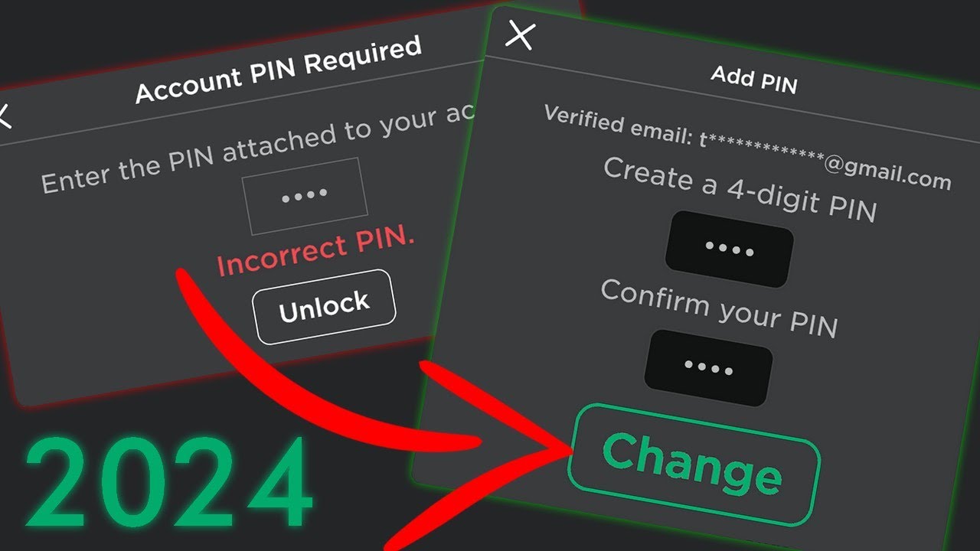This screenshot has height=551, width=980.
Task: Click the Verified email address text
Action: [747, 147]
